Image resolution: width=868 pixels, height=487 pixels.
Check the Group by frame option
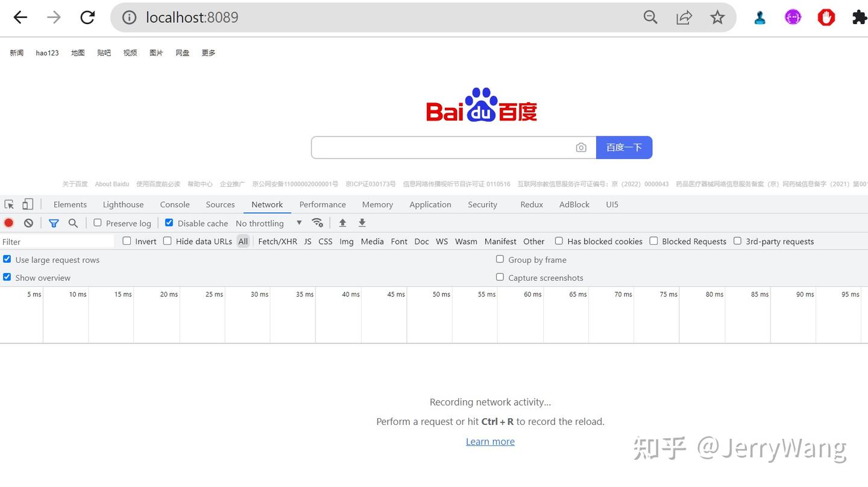tap(500, 259)
